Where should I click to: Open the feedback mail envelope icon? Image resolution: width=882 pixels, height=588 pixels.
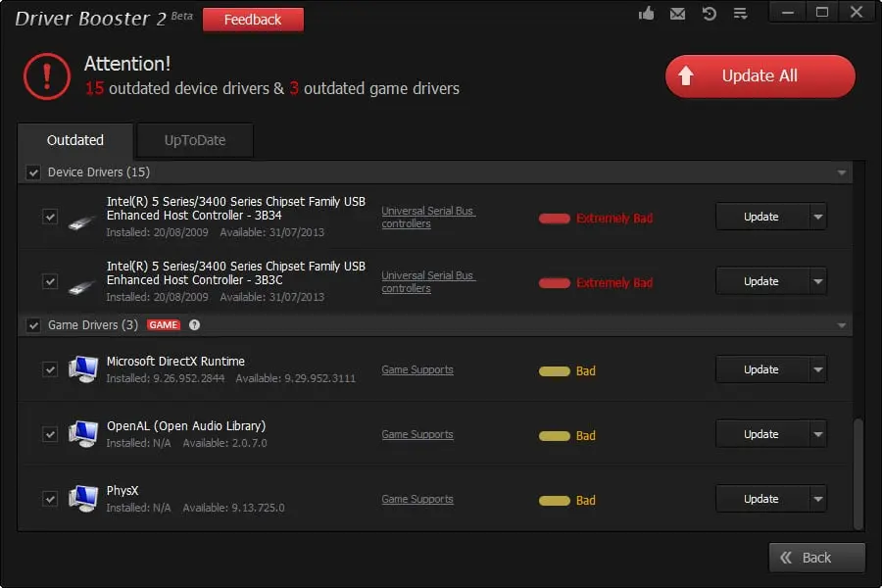(677, 14)
